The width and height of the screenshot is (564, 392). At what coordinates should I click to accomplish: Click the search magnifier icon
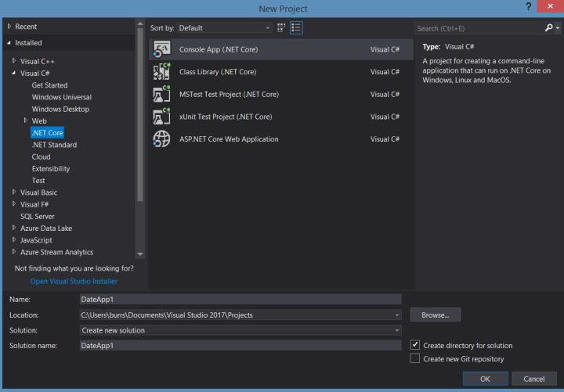[x=547, y=28]
